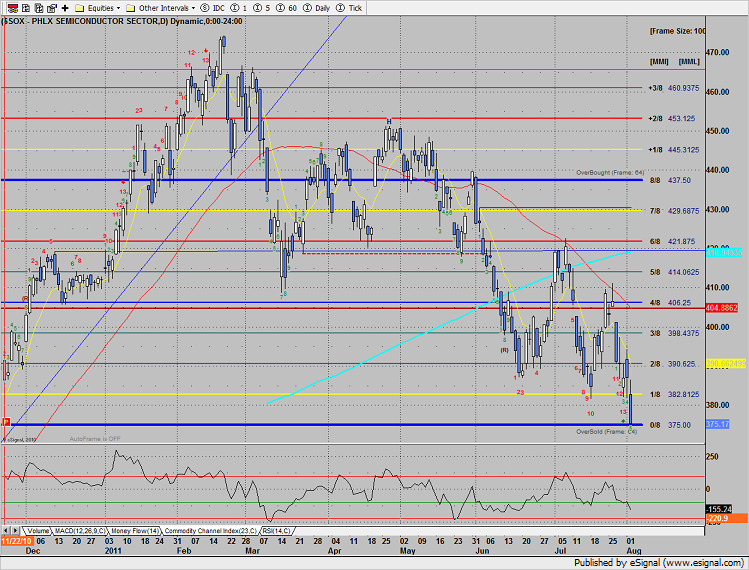The image size is (749, 570).
Task: Click the left tab-scroll arrow
Action: 6,531
